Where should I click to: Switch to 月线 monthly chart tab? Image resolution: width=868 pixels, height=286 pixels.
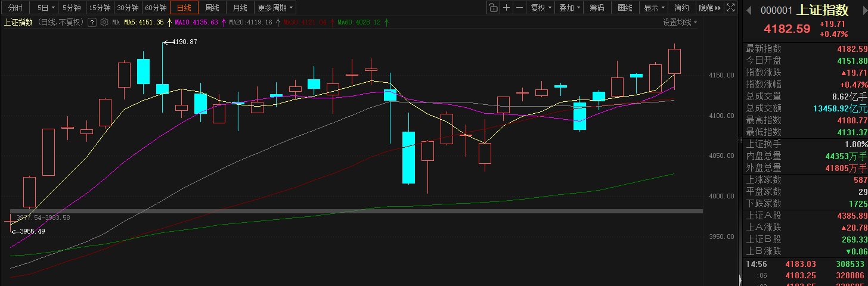[240, 8]
